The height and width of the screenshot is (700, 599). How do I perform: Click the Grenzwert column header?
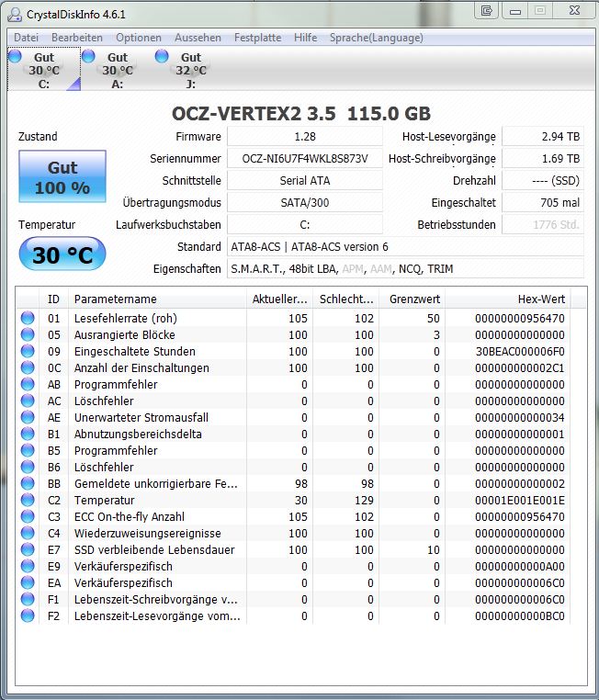413,299
